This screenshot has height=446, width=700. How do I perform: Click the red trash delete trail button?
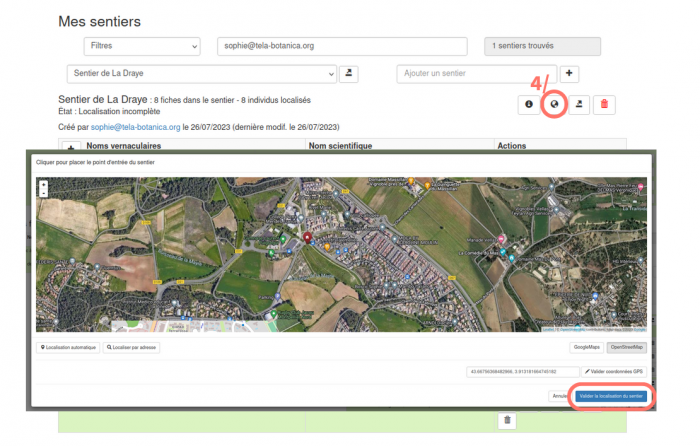606,104
